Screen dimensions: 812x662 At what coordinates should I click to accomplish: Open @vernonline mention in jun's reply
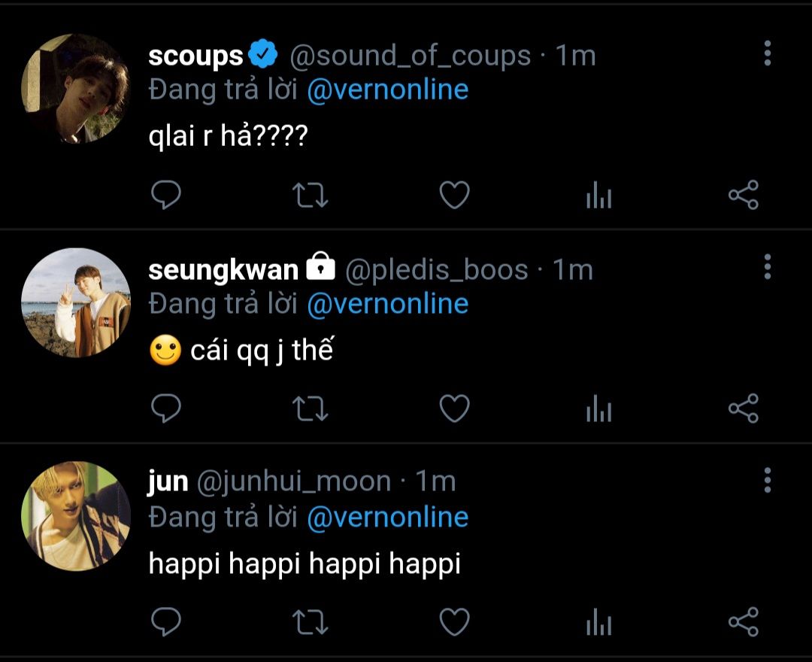pos(387,518)
